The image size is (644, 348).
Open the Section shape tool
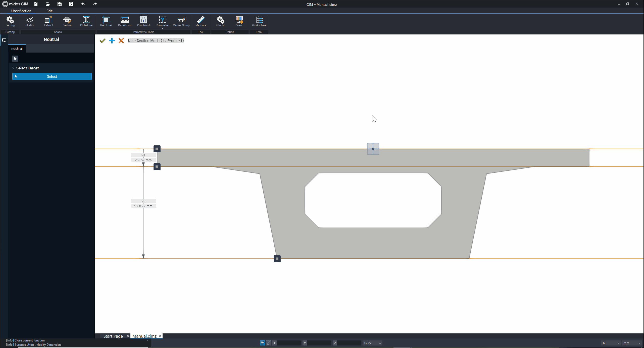coord(67,21)
